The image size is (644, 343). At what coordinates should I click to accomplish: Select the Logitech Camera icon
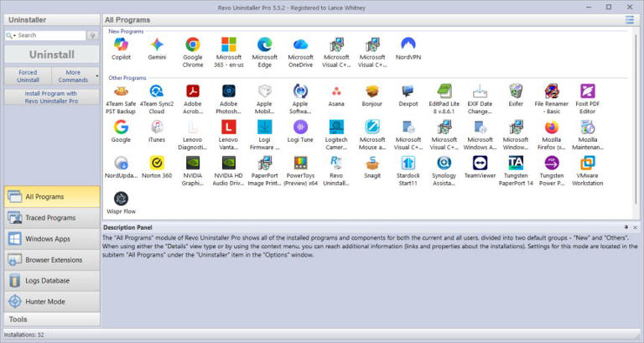click(x=336, y=127)
